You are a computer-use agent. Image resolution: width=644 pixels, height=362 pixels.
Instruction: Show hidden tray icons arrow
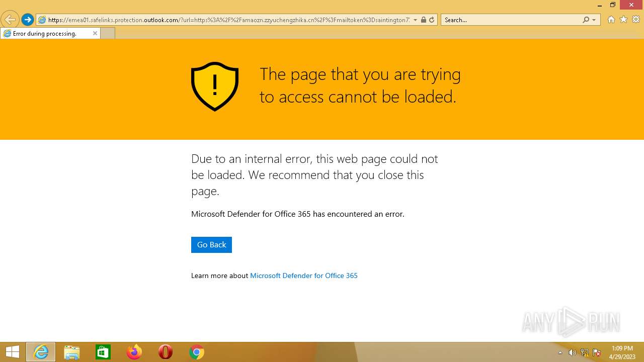click(x=560, y=352)
